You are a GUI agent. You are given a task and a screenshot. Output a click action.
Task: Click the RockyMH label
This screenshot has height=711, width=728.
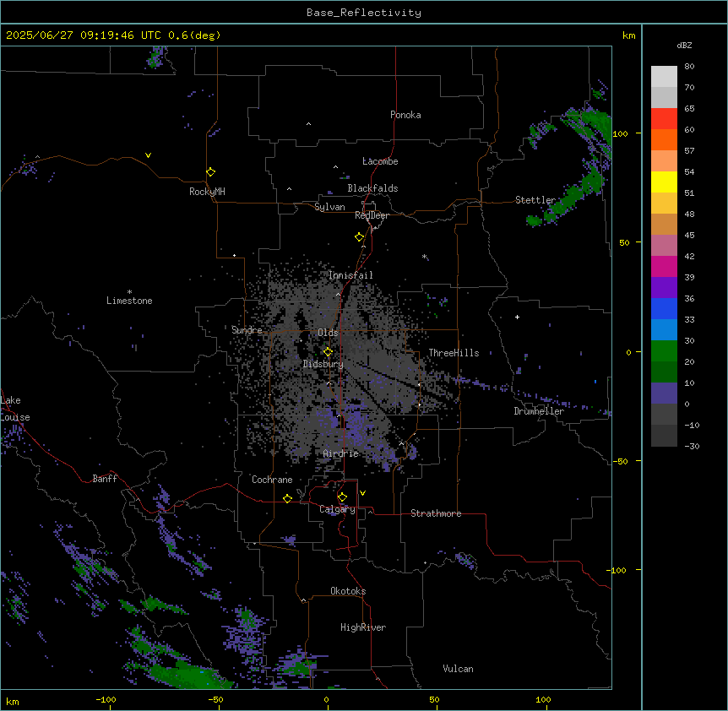point(207,192)
